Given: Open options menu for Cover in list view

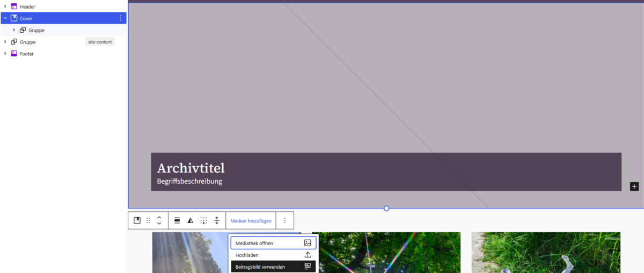Looking at the screenshot, I should [x=120, y=18].
